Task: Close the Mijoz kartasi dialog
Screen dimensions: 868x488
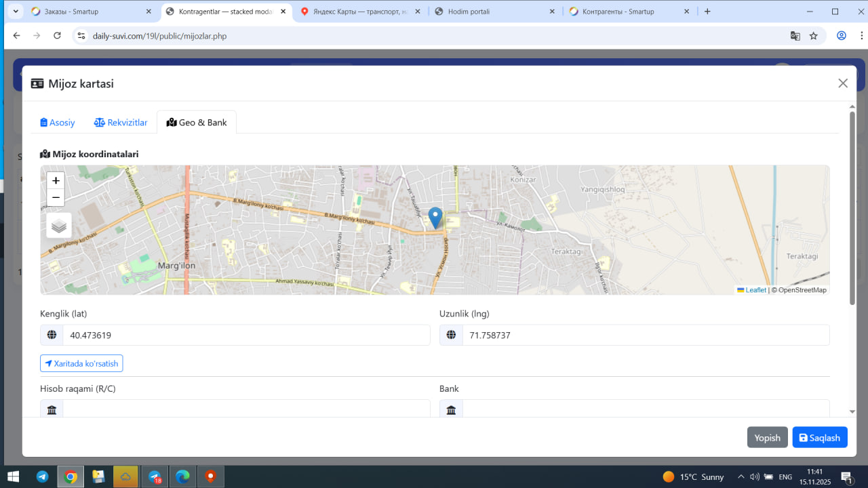Action: tap(843, 83)
